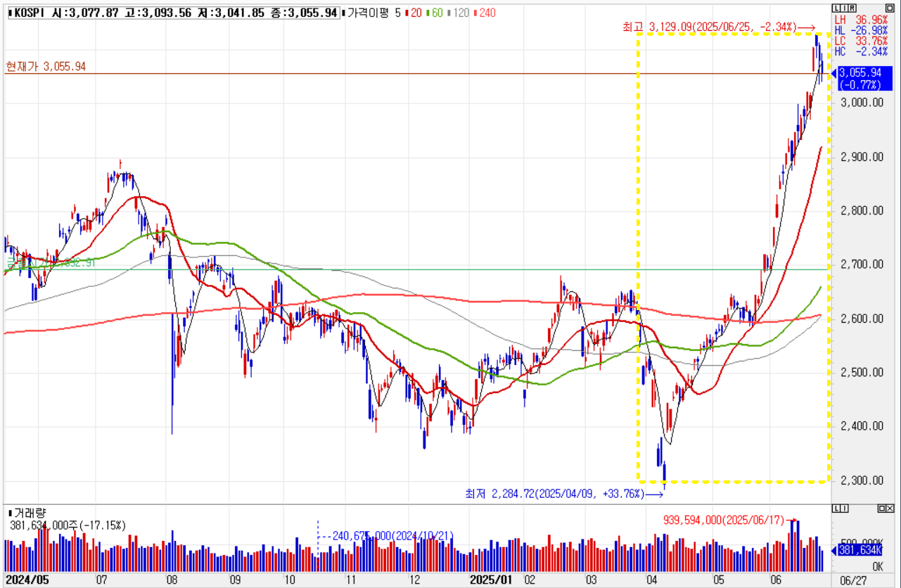901x588 pixels.
Task: Select the 가격이평 moving average label
Action: coord(366,13)
